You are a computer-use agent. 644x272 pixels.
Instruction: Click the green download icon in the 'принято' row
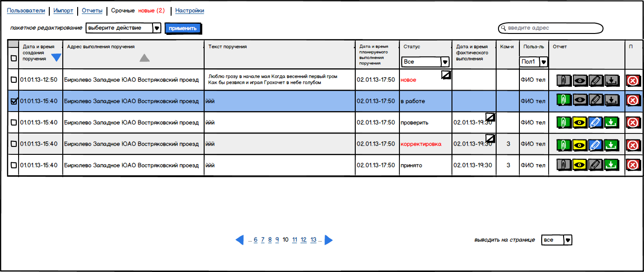(x=612, y=165)
